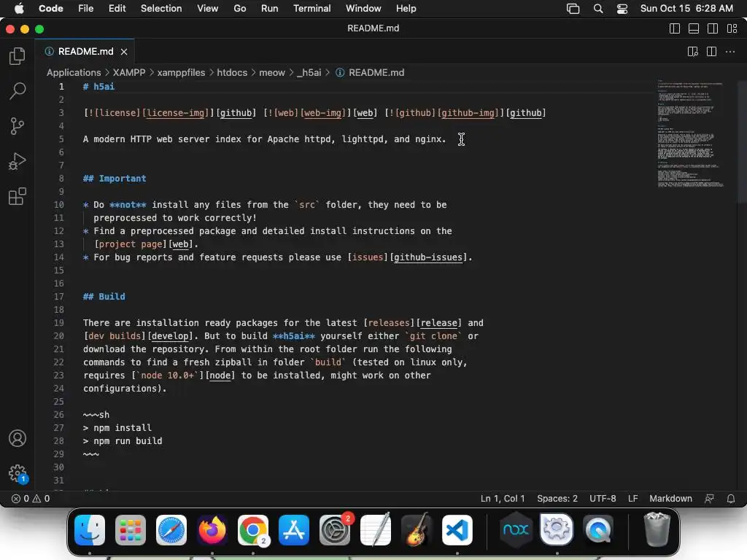Select the README.md editor tab
Image resolution: width=747 pixels, height=560 pixels.
pos(85,52)
